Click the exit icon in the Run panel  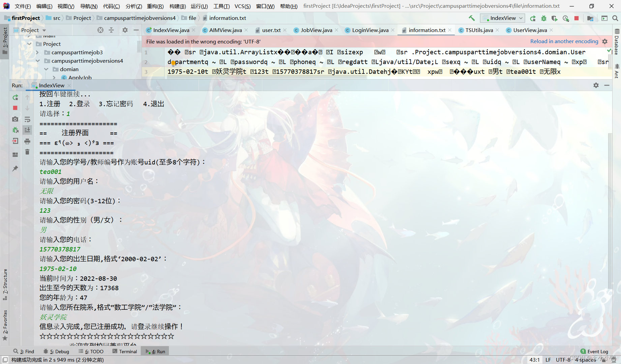tap(15, 141)
